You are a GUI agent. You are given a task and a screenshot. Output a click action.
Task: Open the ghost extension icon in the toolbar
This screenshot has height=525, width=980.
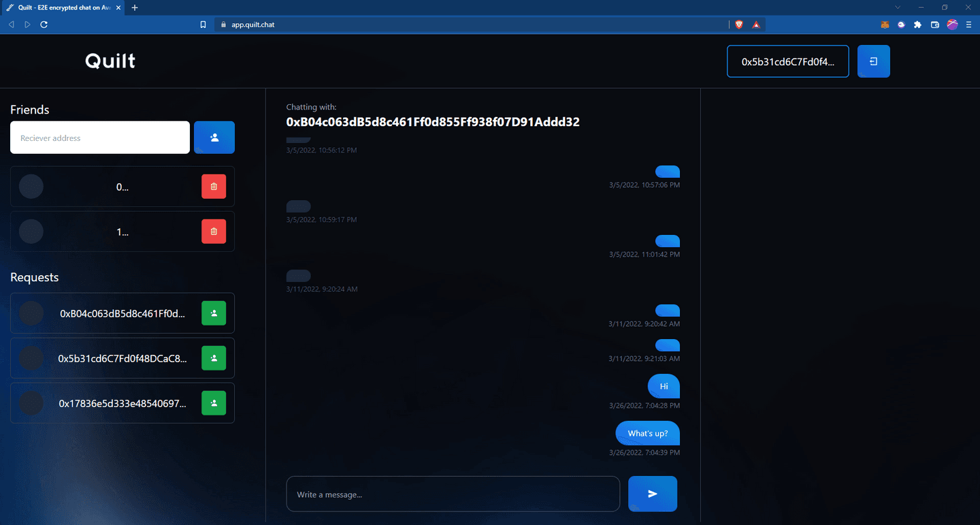pyautogui.click(x=901, y=25)
